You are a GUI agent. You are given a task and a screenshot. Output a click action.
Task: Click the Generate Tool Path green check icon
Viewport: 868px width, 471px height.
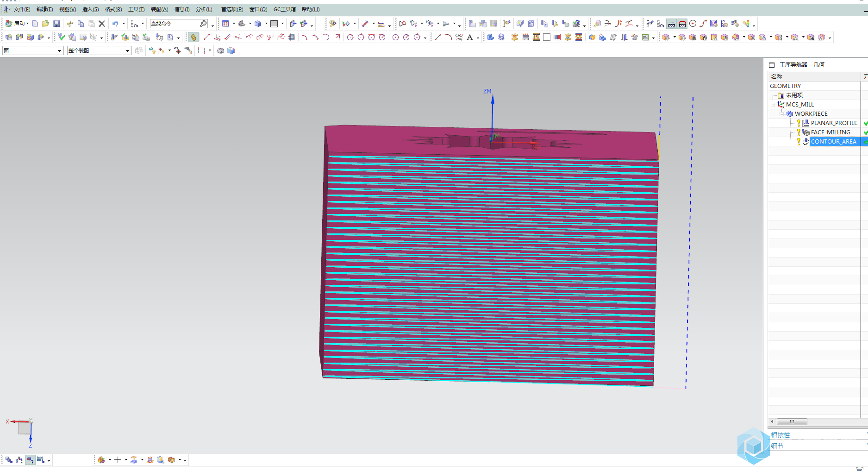tap(61, 37)
